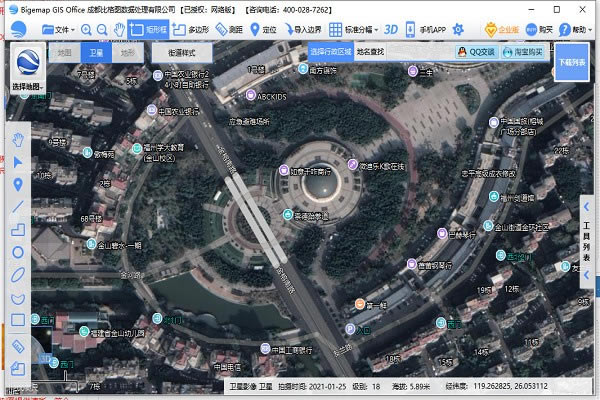Switch map layer to 卫星 (satellite)
Screen dimensions: 600x400
(94, 50)
